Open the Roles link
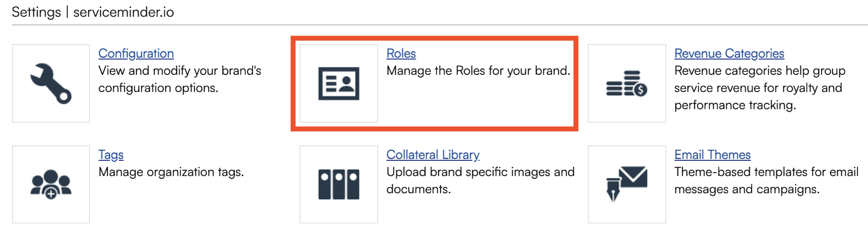868x234 pixels. pyautogui.click(x=401, y=54)
